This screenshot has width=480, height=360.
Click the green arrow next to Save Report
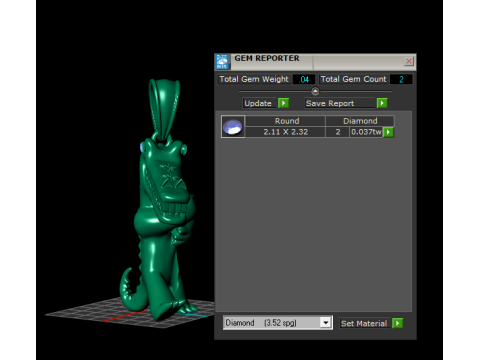point(382,103)
